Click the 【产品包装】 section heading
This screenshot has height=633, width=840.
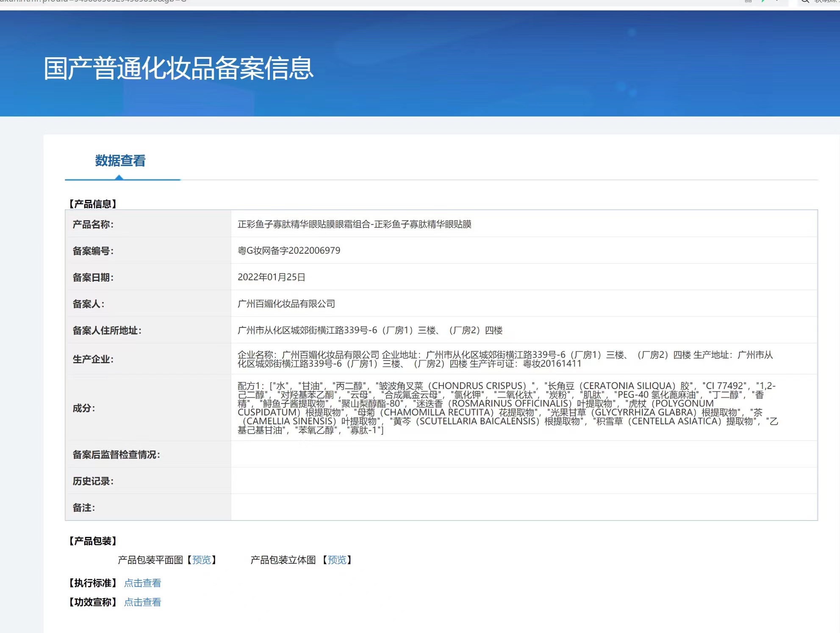click(x=93, y=541)
